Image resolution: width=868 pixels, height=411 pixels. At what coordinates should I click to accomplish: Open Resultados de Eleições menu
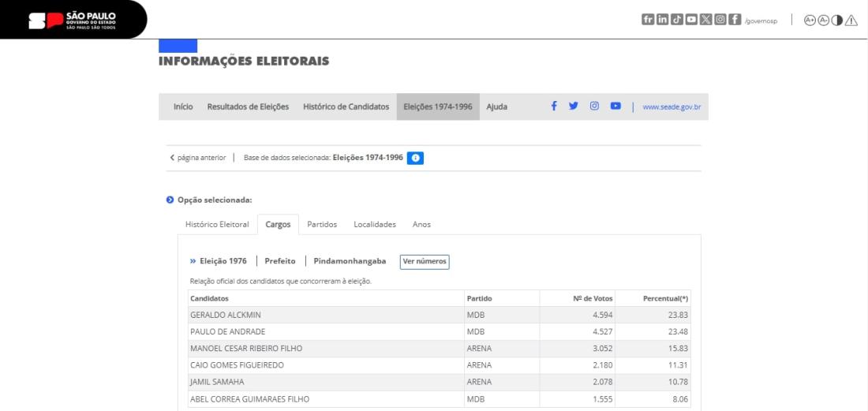(x=248, y=106)
